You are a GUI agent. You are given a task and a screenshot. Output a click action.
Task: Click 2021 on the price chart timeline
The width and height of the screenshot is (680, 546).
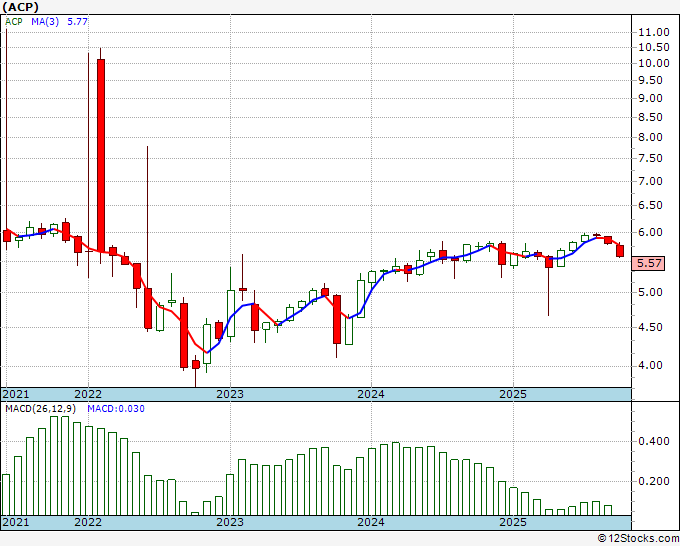click(16, 394)
